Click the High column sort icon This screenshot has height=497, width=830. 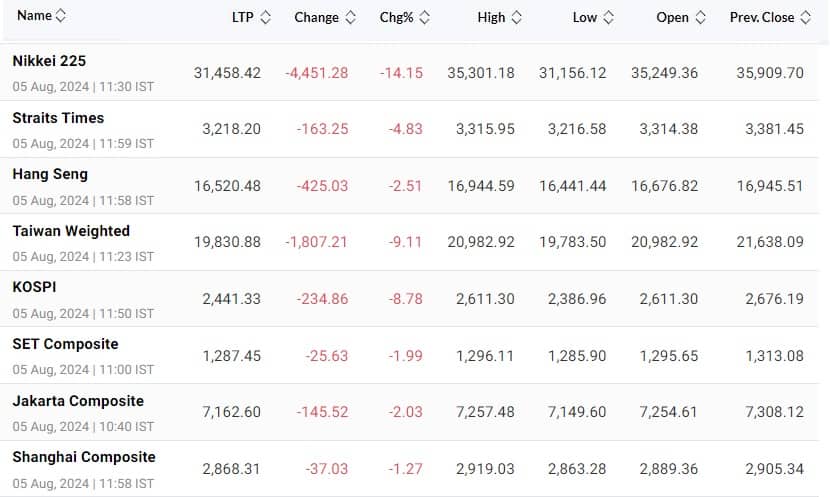pyautogui.click(x=515, y=17)
